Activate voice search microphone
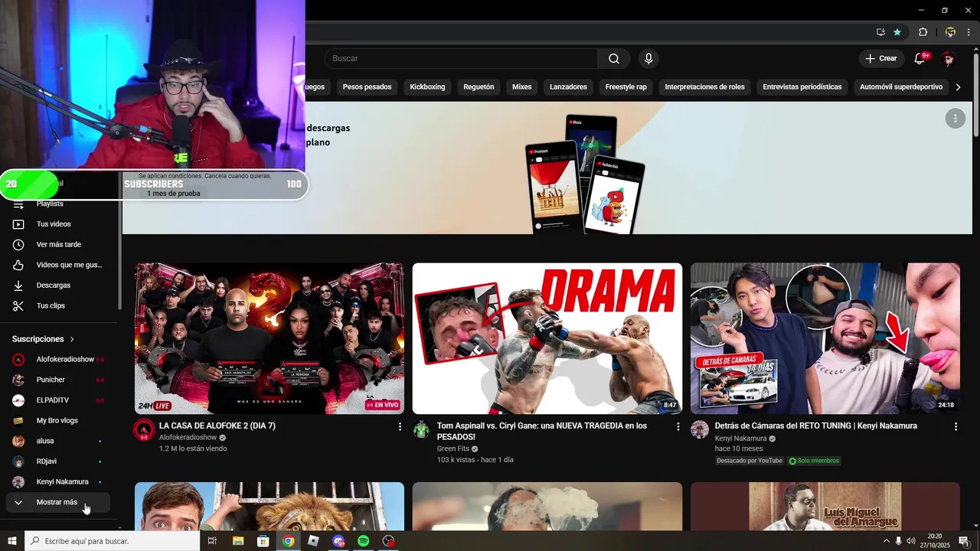This screenshot has height=551, width=980. pos(648,59)
